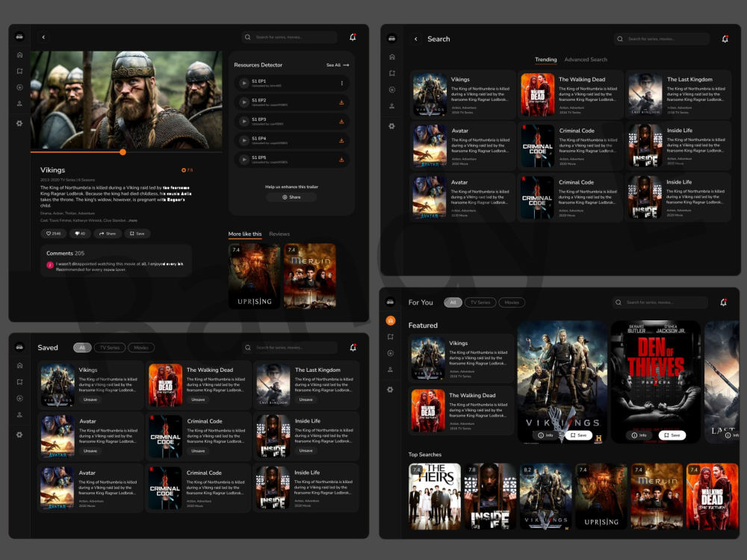This screenshot has height=560, width=747.
Task: Unsave Vikings on the Saved screen
Action: coord(90,399)
